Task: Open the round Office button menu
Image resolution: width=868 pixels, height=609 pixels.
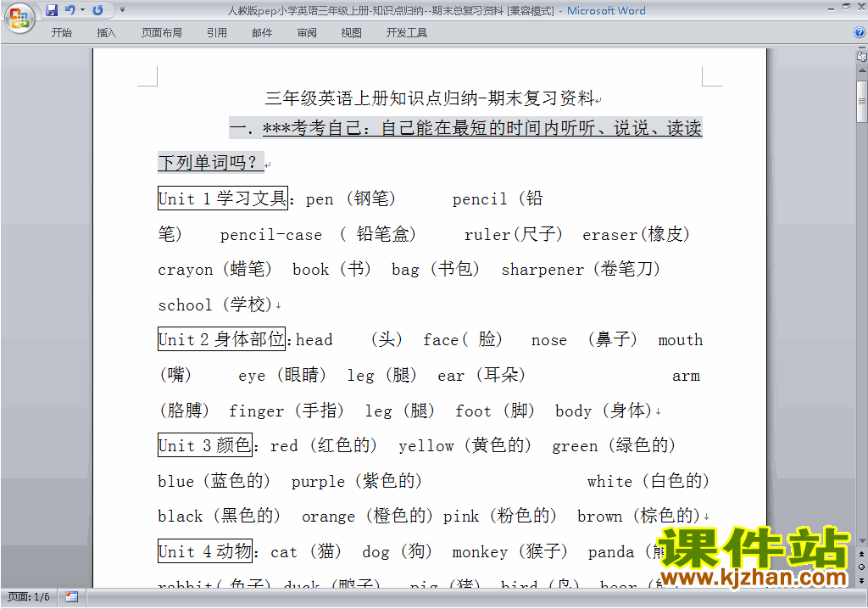Action: pos(19,19)
